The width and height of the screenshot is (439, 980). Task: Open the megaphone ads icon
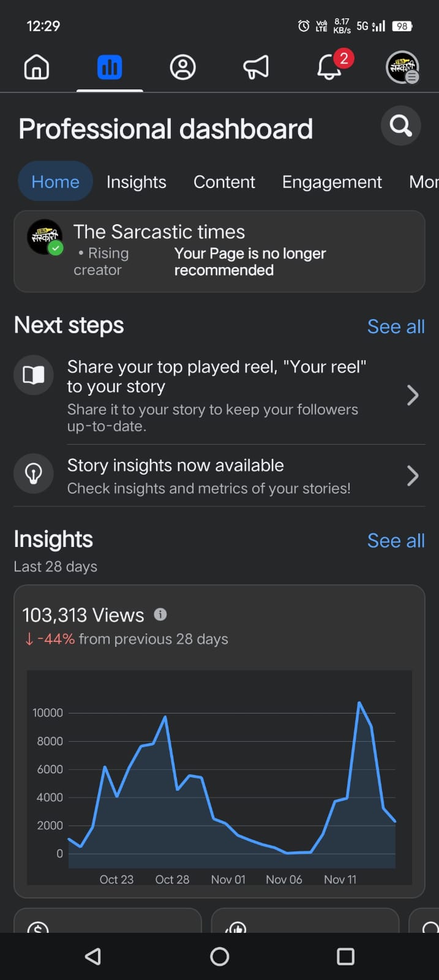[256, 67]
